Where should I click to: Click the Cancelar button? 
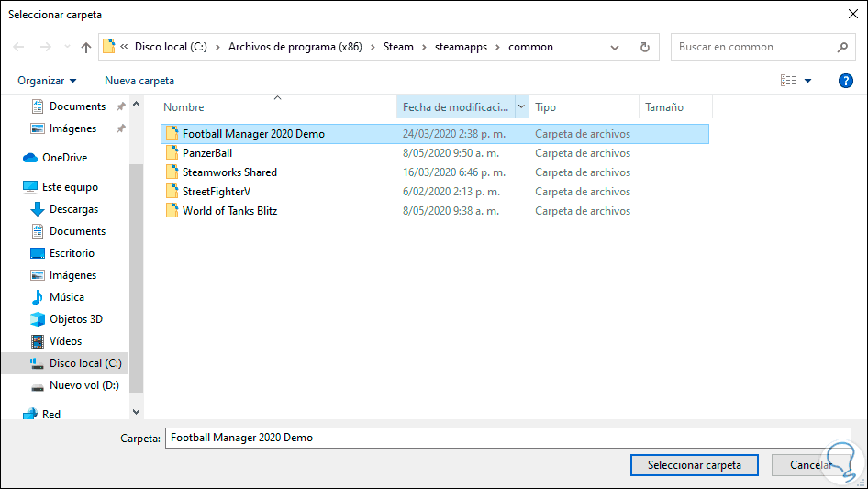click(811, 465)
